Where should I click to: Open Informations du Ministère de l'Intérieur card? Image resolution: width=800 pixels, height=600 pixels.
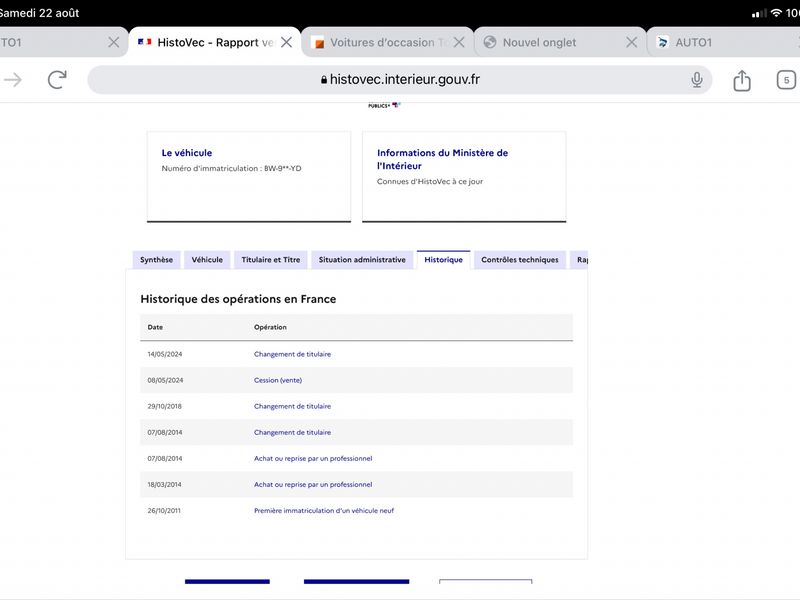[x=464, y=177]
